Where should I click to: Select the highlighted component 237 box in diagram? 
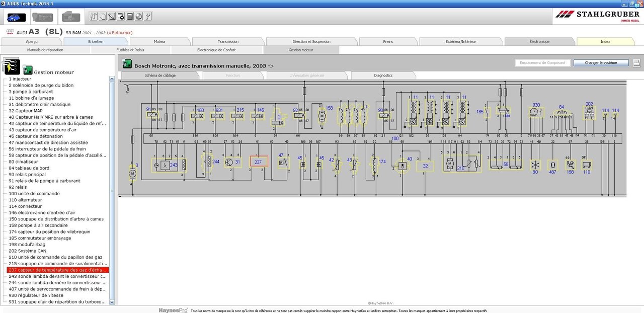coord(260,162)
